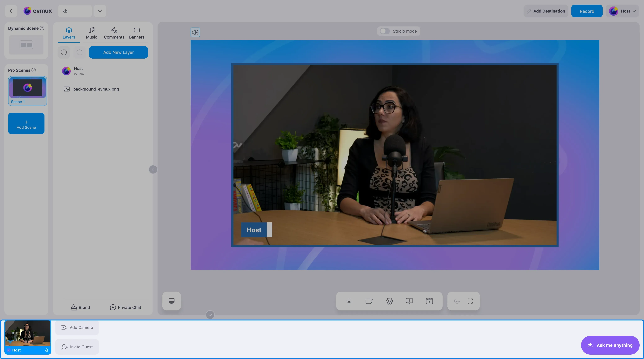644x359 pixels.
Task: Select the Dynamic Scene layout thumbnail
Action: (x=26, y=45)
